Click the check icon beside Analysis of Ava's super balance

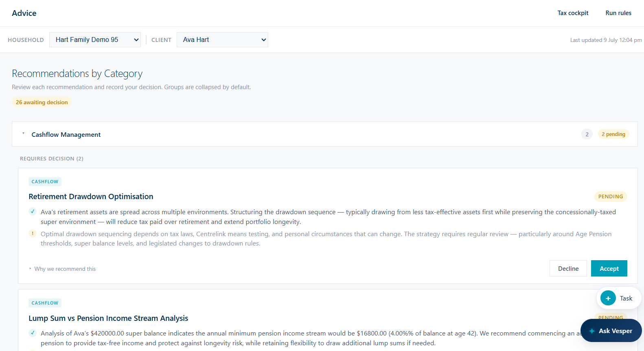click(33, 333)
